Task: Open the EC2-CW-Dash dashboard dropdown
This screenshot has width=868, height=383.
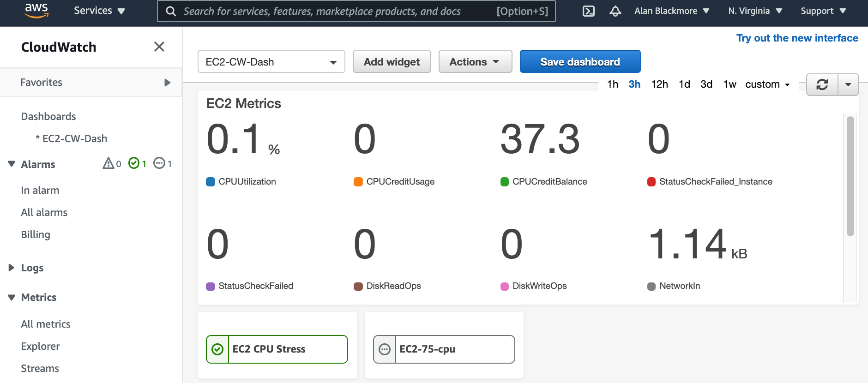Action: (x=271, y=62)
